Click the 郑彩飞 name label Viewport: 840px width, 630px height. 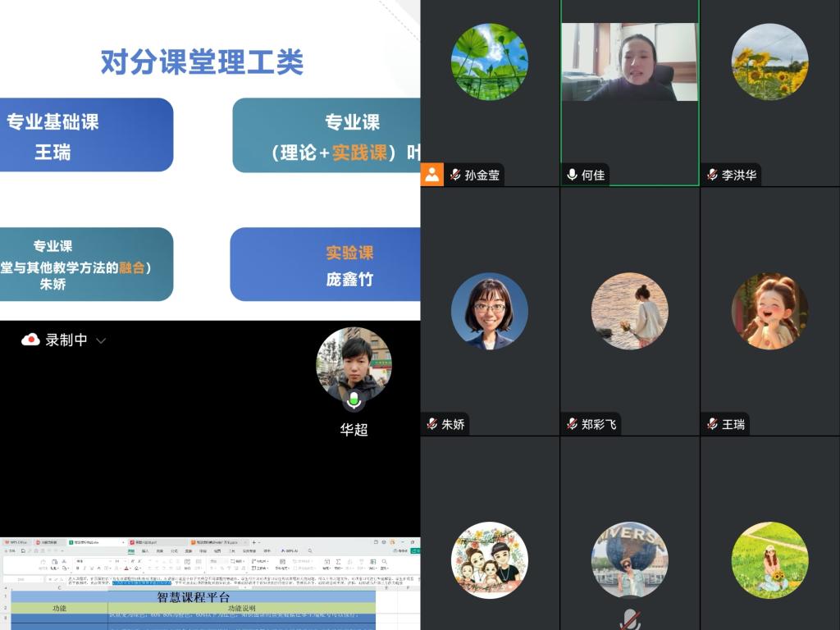(x=599, y=424)
